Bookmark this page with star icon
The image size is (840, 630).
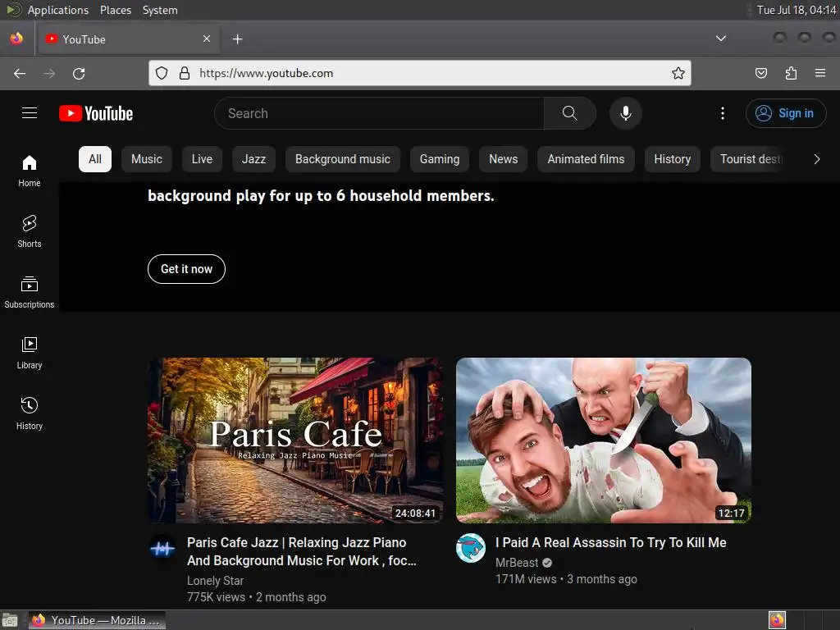tap(678, 73)
